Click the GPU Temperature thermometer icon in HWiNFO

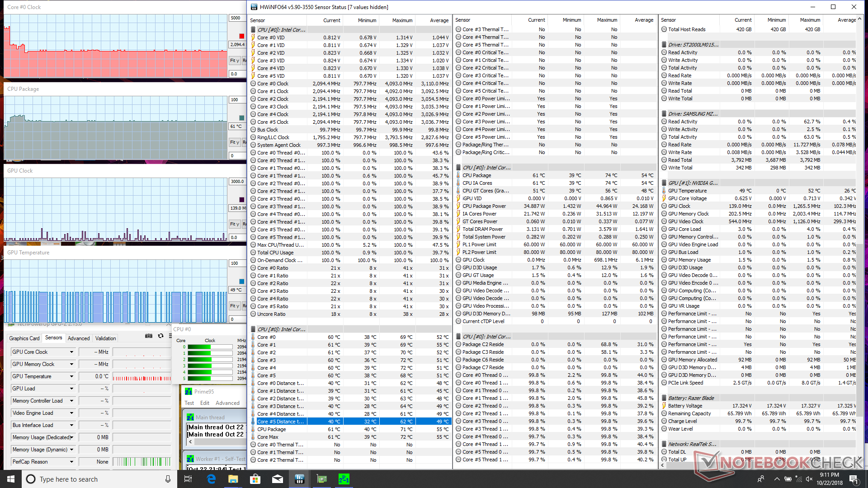pyautogui.click(x=664, y=191)
